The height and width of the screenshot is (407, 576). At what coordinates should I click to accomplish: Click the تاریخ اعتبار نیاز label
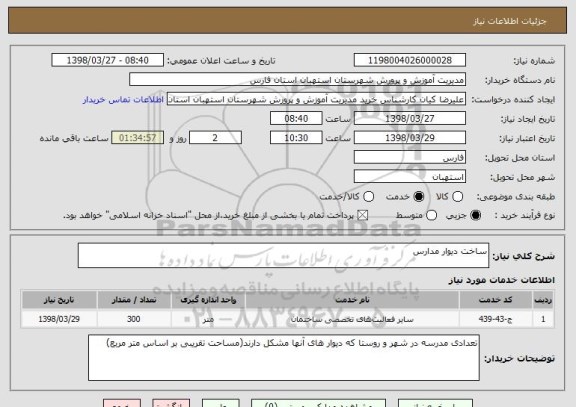pos(527,138)
